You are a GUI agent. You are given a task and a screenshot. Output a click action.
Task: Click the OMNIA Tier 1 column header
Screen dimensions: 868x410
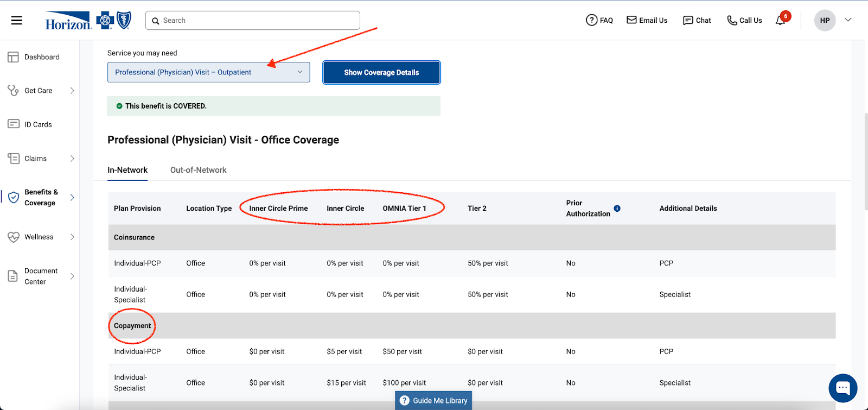[404, 209]
